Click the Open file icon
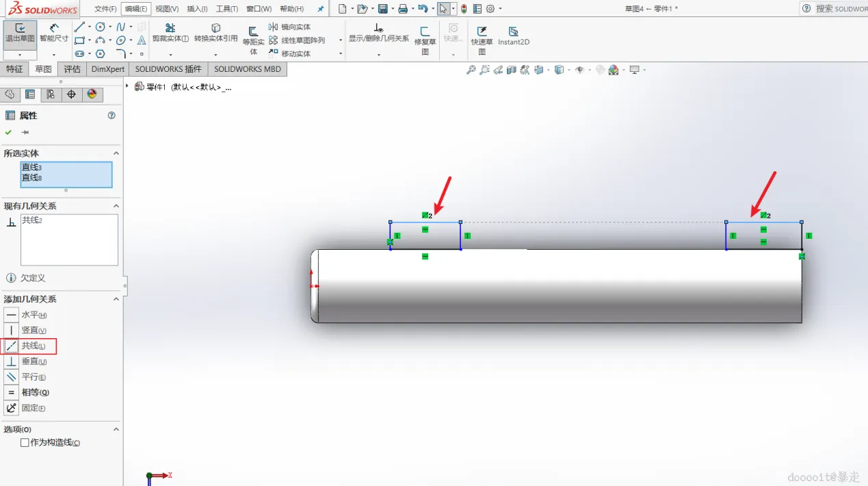Viewport: 868px width, 486px height. 363,9
